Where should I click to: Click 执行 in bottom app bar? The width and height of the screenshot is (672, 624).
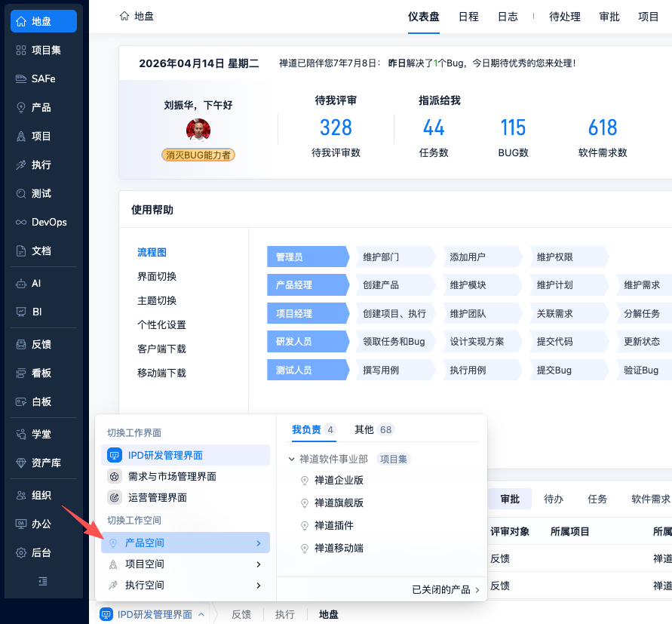coord(284,614)
